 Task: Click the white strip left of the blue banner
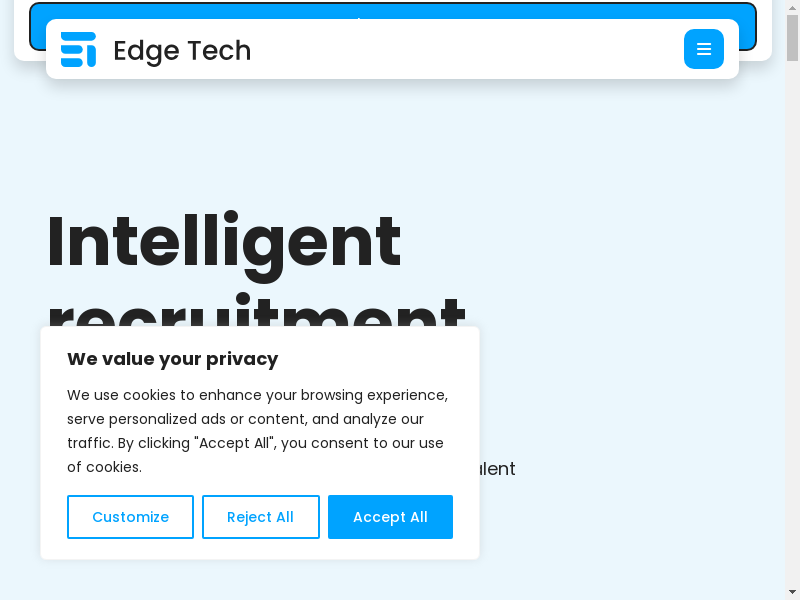click(x=21, y=30)
